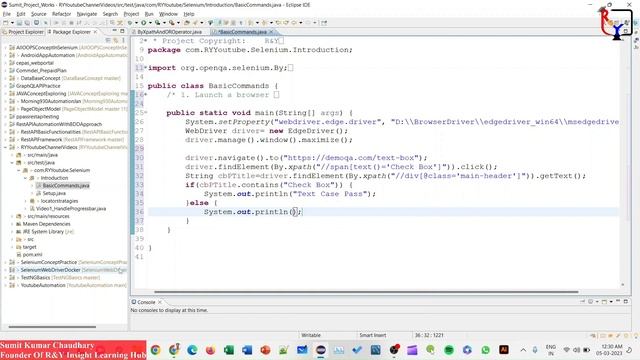
Task: Click the Package Explorer horizontal scrollbar
Action: pos(52,327)
